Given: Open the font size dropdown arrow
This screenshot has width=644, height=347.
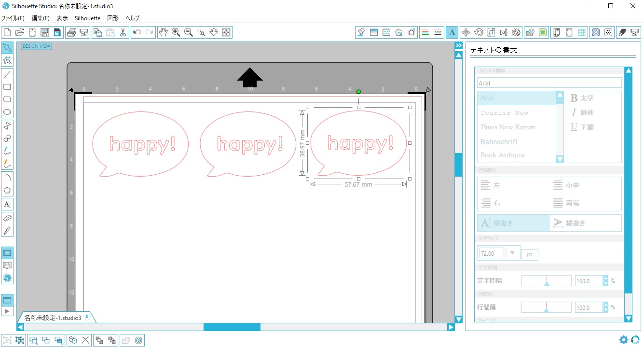Looking at the screenshot, I should tap(512, 253).
